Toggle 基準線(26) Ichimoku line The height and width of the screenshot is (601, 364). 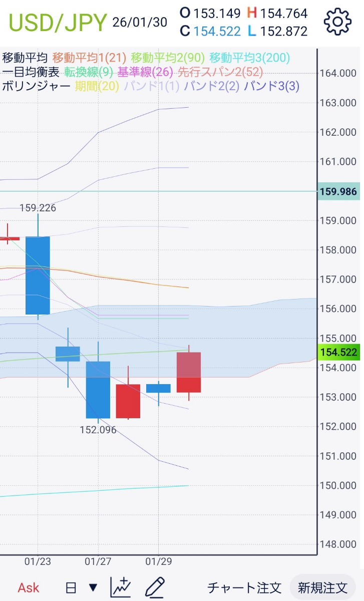click(146, 72)
